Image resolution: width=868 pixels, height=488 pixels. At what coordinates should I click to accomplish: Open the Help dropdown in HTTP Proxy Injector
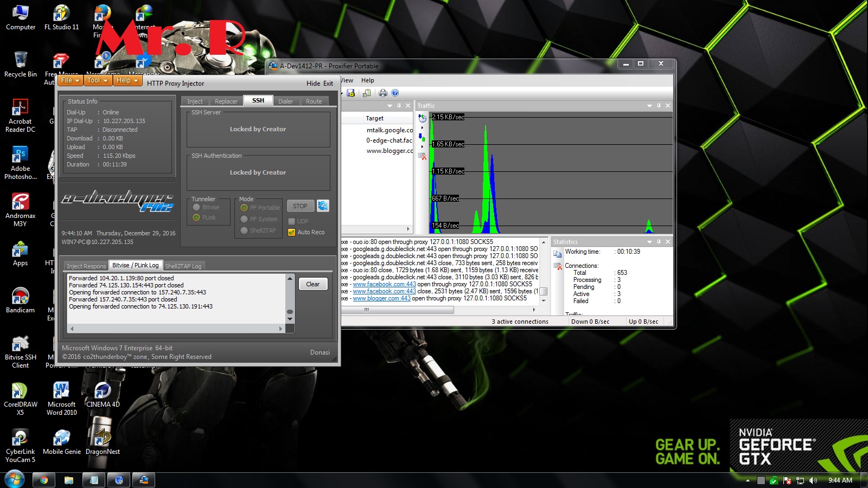(x=127, y=80)
